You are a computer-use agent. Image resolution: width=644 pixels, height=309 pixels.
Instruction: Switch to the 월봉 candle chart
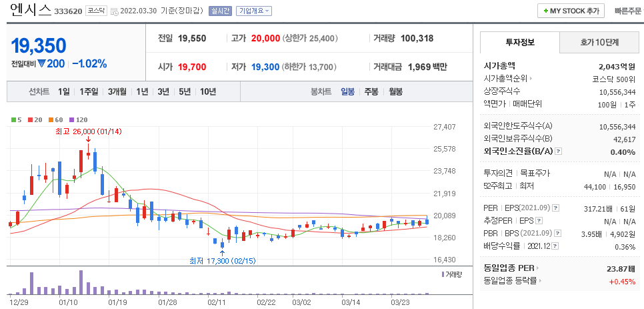point(395,91)
